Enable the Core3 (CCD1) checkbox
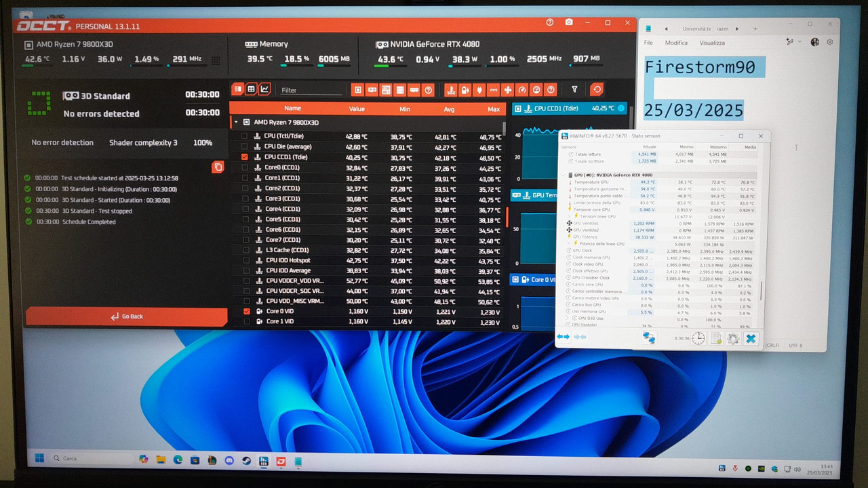Image resolution: width=868 pixels, height=488 pixels. coord(245,199)
